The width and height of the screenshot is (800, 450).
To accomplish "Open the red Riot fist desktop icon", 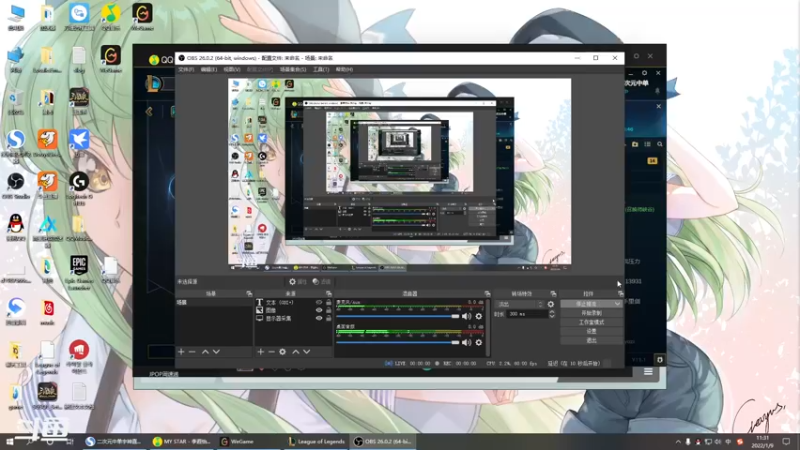I will [x=79, y=357].
